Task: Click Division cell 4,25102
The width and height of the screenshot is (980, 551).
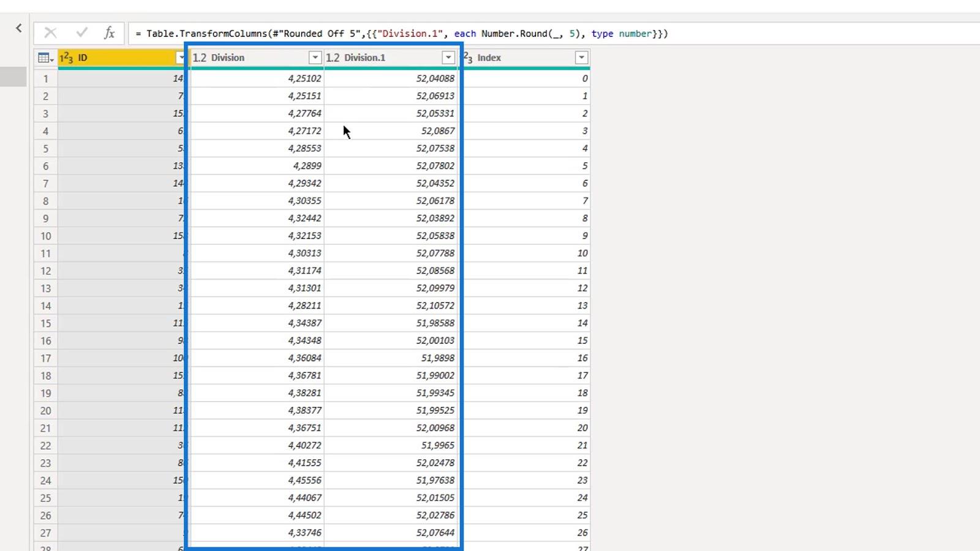Action: click(257, 78)
